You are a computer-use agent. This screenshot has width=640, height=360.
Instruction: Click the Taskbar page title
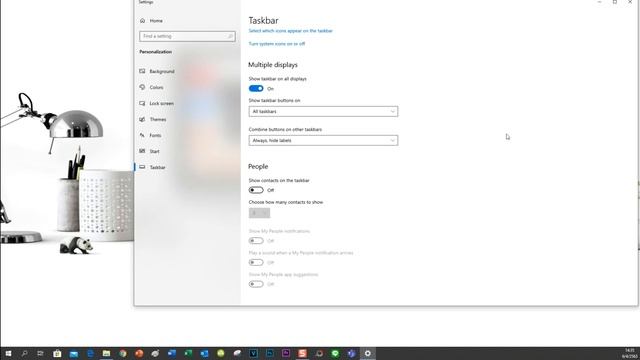pyautogui.click(x=264, y=20)
